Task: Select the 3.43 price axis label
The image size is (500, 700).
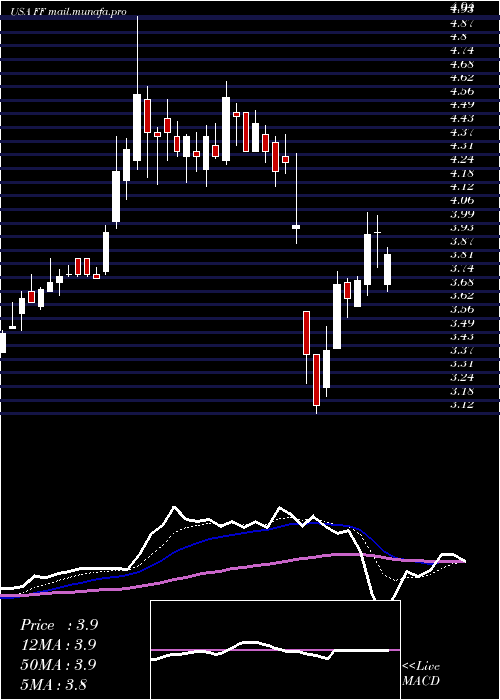Action: [462, 337]
